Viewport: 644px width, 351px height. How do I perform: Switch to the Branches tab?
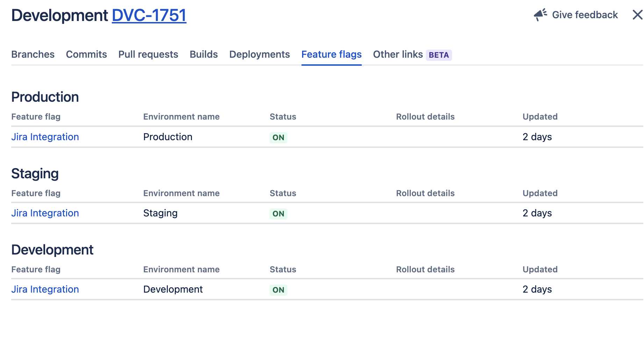pyautogui.click(x=33, y=55)
